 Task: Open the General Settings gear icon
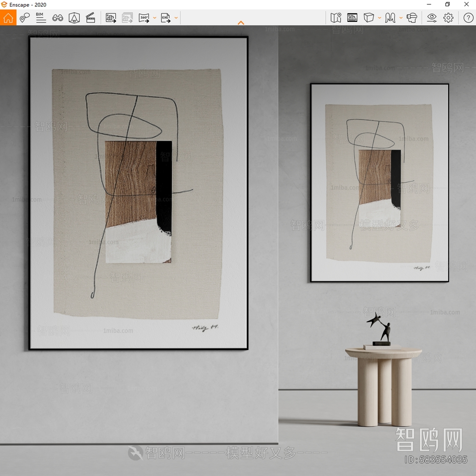click(x=448, y=18)
